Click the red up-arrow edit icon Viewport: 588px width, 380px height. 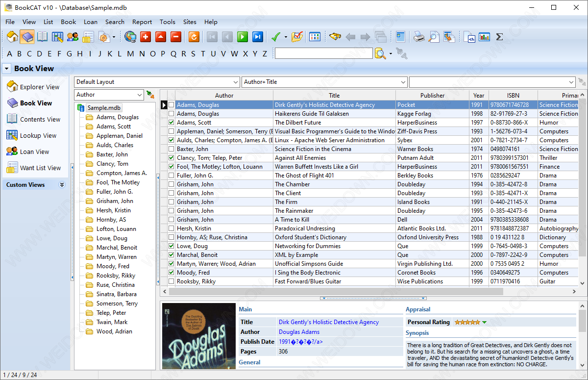click(161, 37)
